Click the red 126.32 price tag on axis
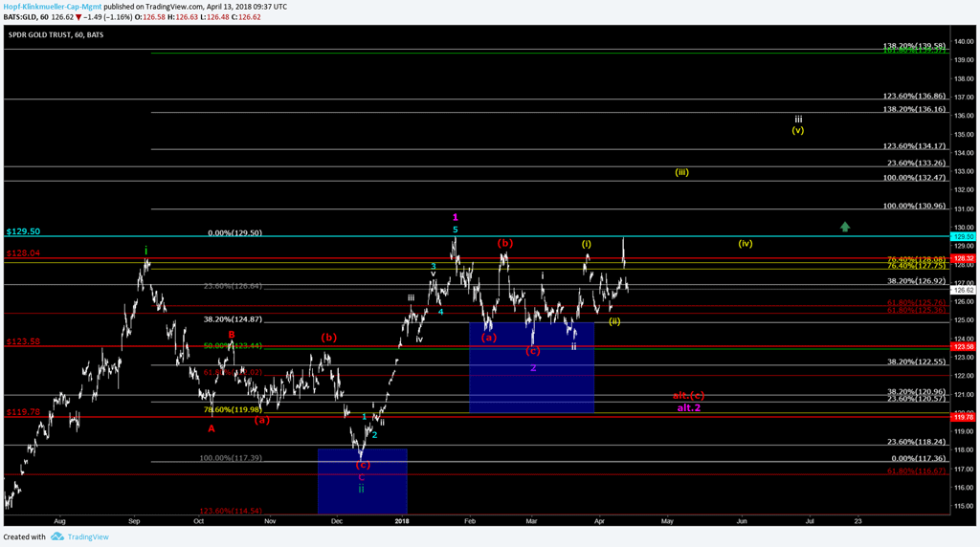This screenshot has width=980, height=547. 964,258
